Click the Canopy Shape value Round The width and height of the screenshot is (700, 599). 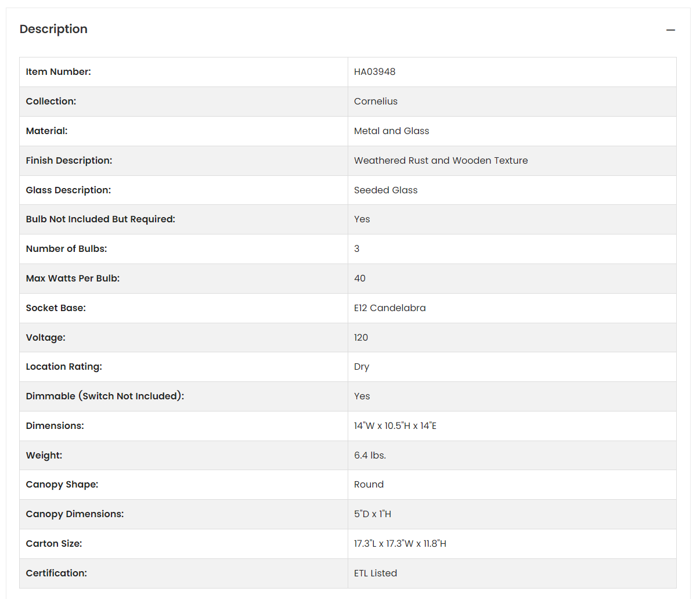[369, 485]
